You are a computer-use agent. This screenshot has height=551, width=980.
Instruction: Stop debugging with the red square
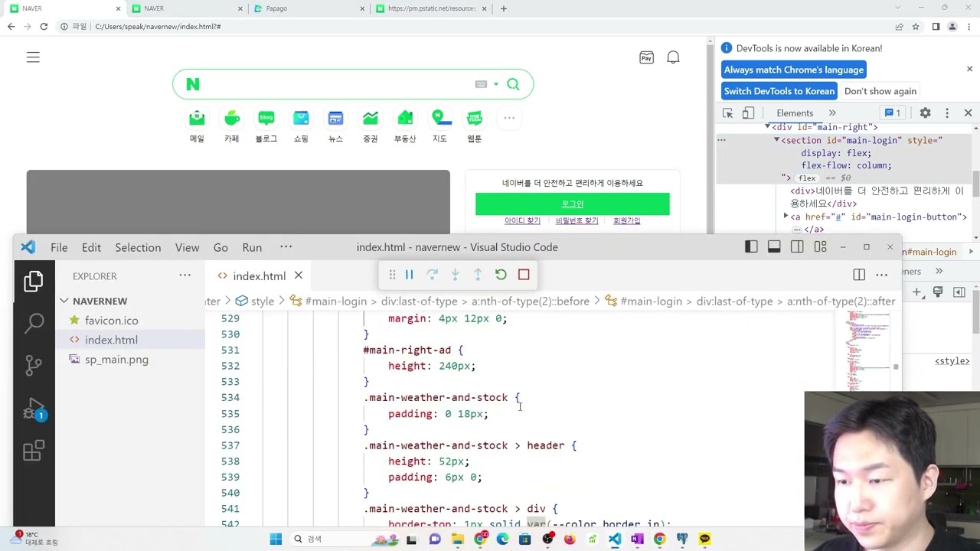point(524,275)
